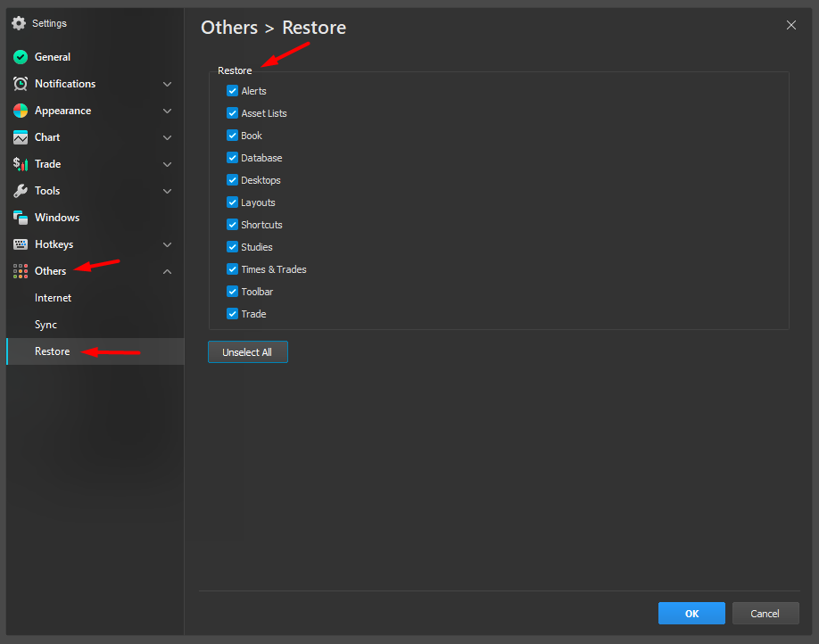Select the Notifications alarm clock icon
Image resolution: width=819 pixels, height=644 pixels.
point(21,84)
